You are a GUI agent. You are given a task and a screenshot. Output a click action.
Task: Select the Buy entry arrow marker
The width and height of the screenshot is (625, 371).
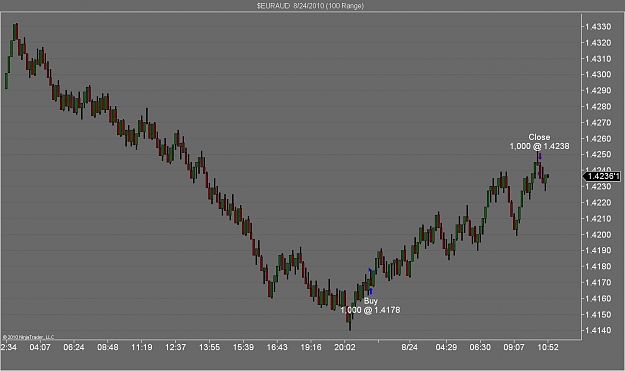[371, 291]
